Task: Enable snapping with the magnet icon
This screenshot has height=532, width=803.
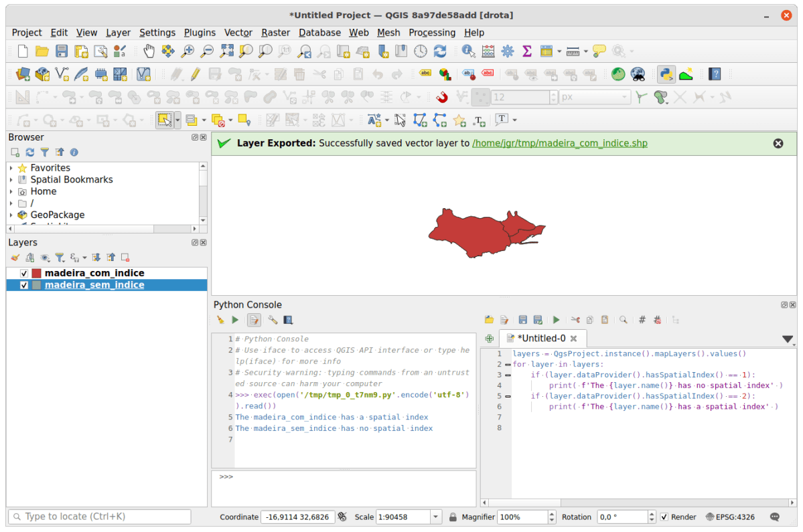Action: point(441,97)
